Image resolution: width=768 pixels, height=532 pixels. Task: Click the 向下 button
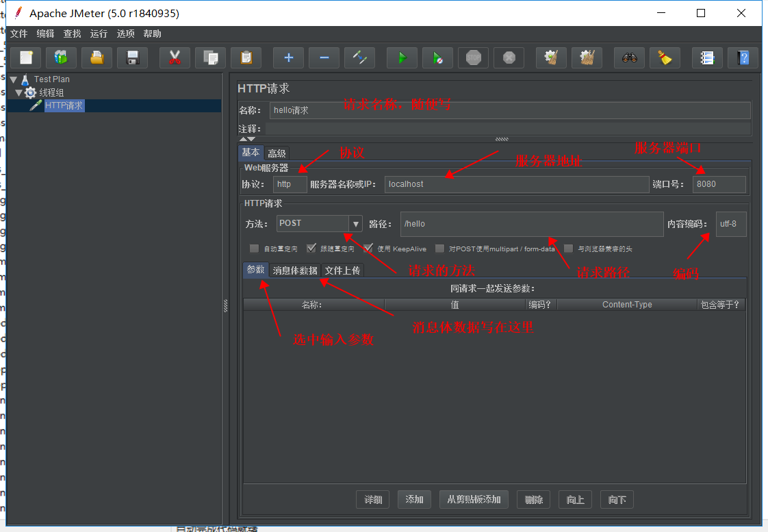point(617,500)
